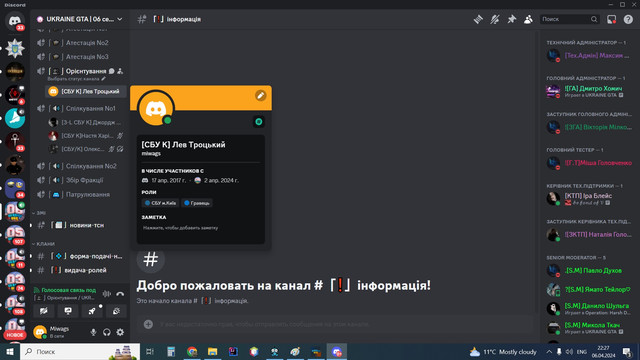Open Task View on the taskbar
640x360 pixels.
pyautogui.click(x=150, y=351)
